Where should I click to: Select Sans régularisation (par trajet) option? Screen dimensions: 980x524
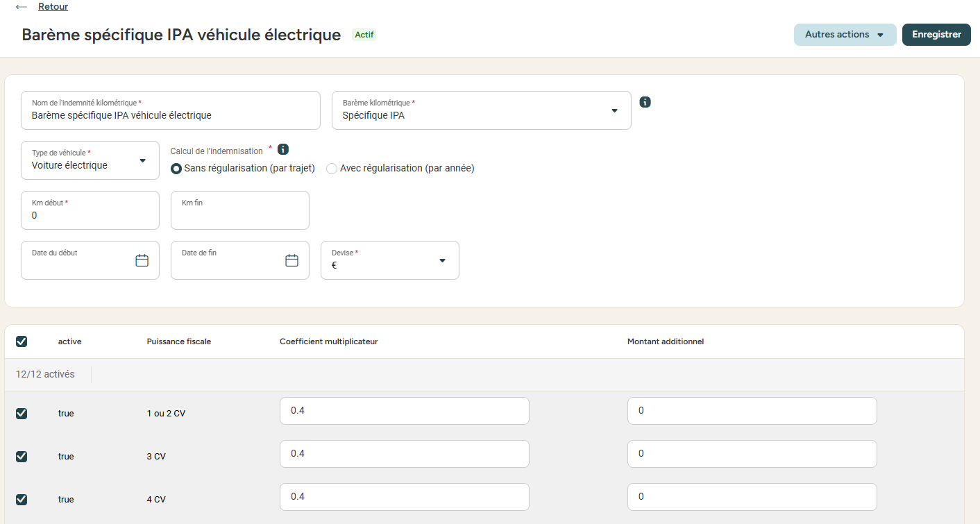coord(177,169)
